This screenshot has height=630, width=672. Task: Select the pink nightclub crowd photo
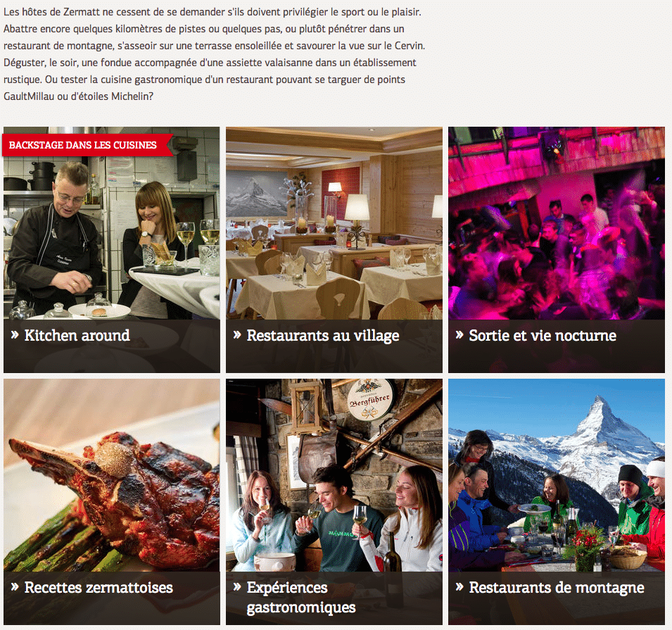click(557, 223)
